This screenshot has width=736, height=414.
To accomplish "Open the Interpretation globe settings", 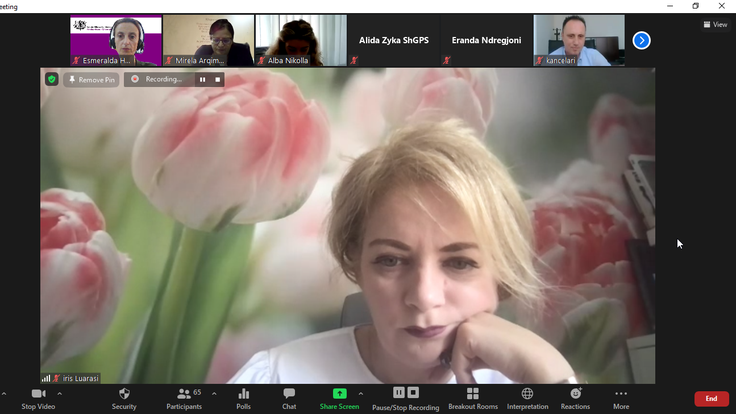I will point(527,398).
